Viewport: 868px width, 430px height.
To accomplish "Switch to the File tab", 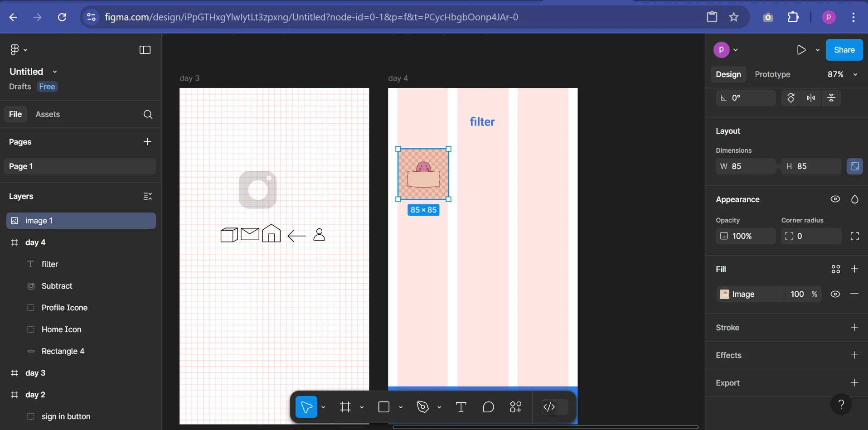I will click(15, 114).
